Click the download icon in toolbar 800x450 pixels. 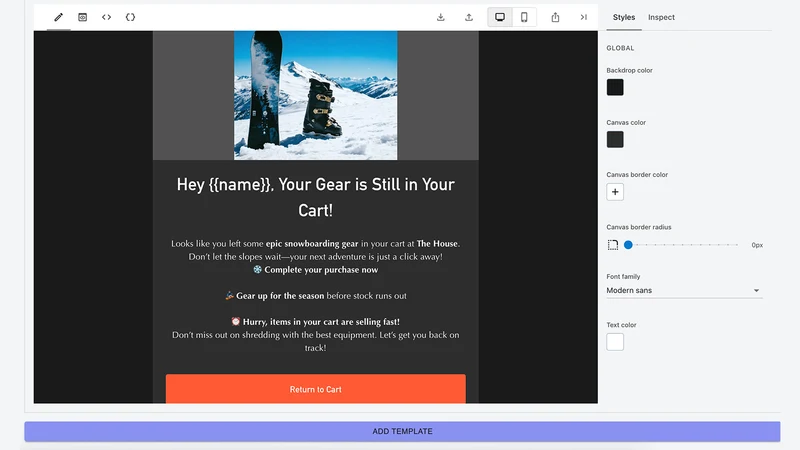pos(441,17)
